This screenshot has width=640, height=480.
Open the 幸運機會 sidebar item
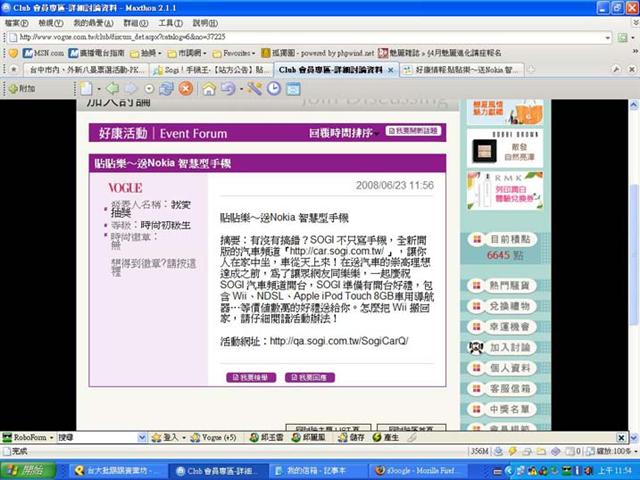[502, 327]
